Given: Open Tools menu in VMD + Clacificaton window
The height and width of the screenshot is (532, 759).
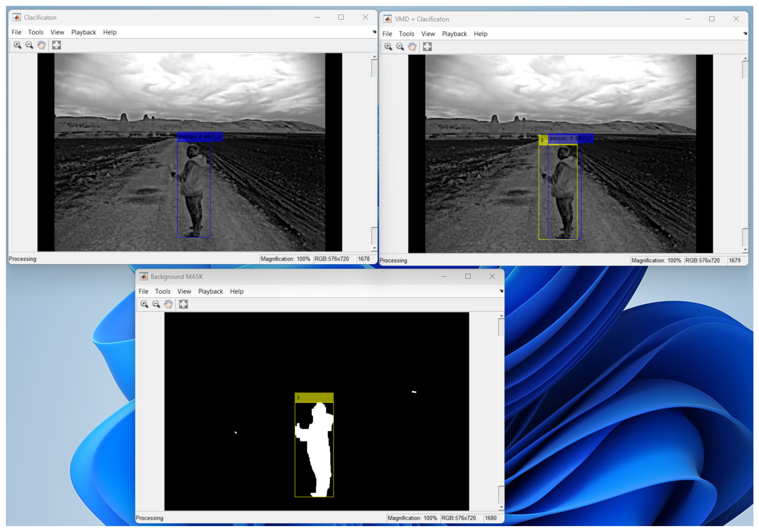Looking at the screenshot, I should [x=406, y=34].
